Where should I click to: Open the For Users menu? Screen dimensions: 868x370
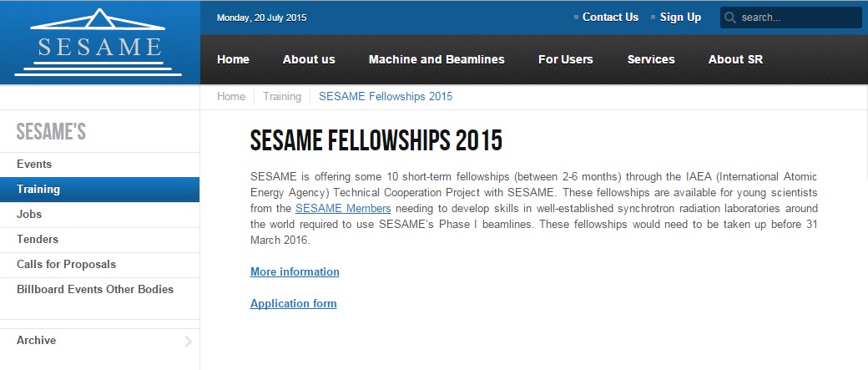coord(565,59)
